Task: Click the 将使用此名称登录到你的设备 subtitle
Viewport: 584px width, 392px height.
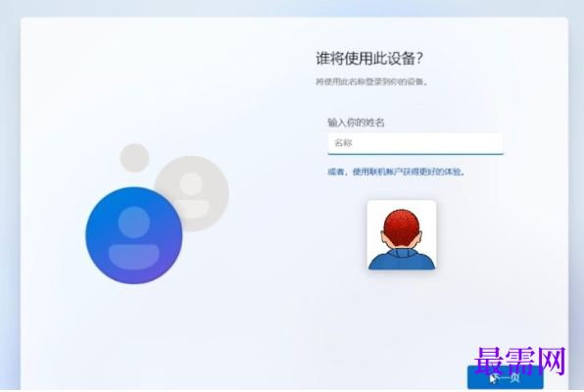Action: point(371,81)
